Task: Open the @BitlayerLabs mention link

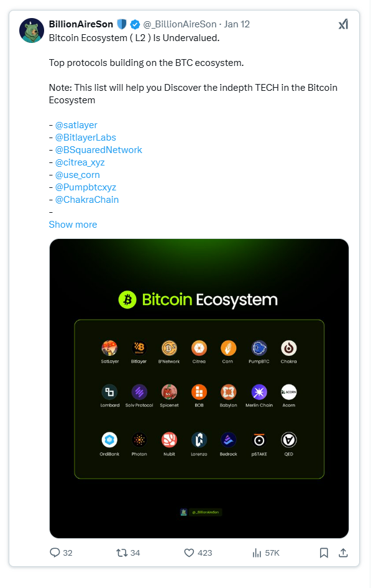Action: tap(86, 138)
